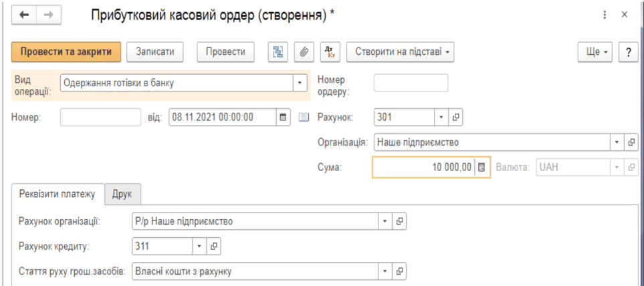Switch to the Друк tab
Screen dimensions: 644x286
pos(122,194)
